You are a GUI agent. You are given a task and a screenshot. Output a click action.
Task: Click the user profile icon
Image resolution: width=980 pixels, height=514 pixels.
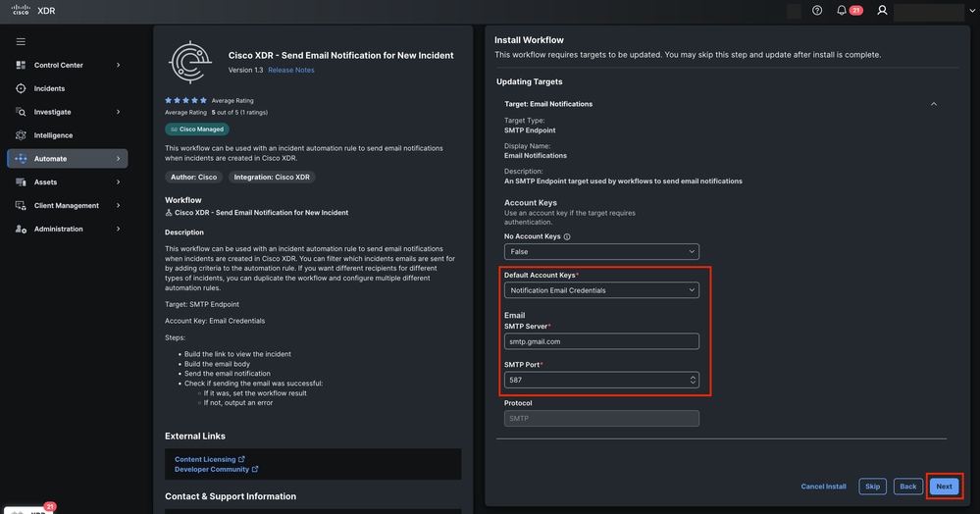(882, 10)
